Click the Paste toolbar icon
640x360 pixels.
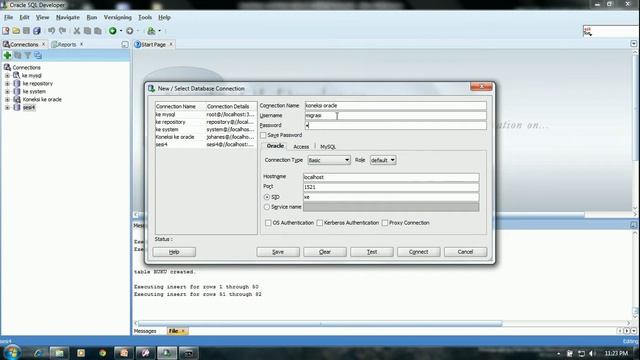coord(98,31)
